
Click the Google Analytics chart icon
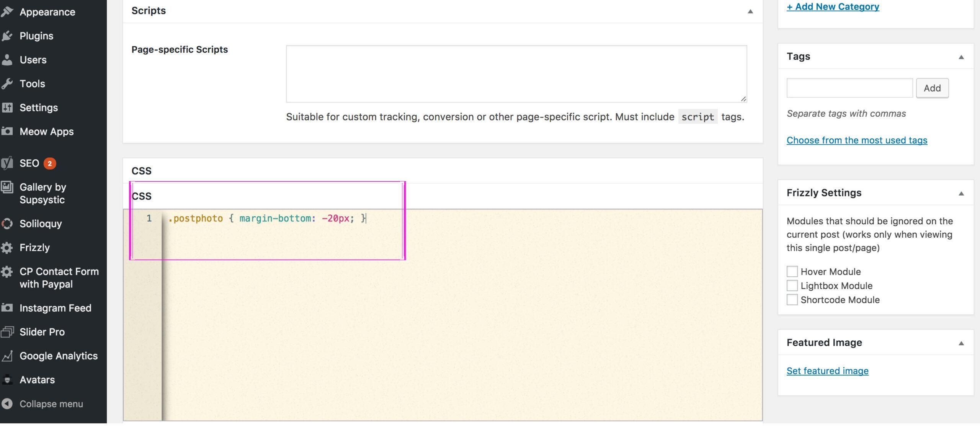pos(7,356)
